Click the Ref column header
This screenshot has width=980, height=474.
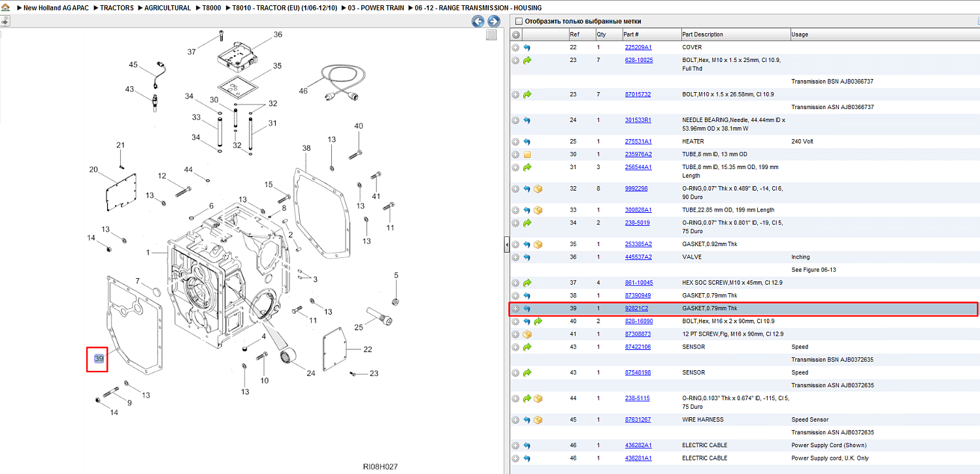coord(581,35)
